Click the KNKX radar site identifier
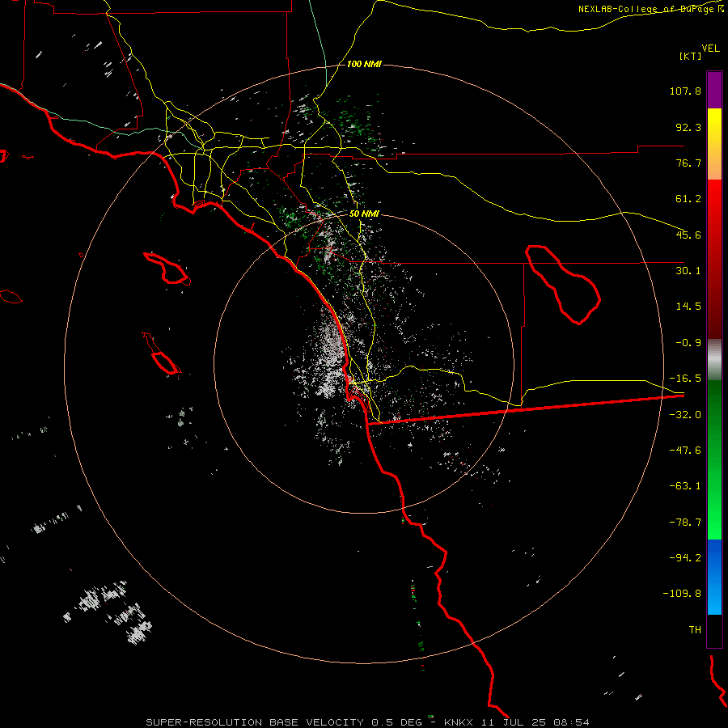The image size is (728, 728). coord(459,722)
